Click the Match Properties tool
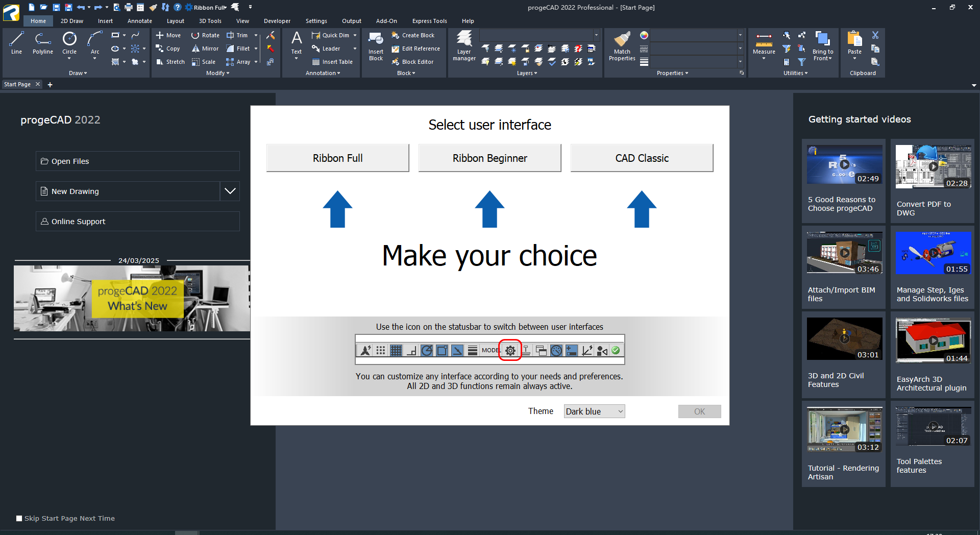Screen dimensions: 980x535 pyautogui.click(x=622, y=46)
